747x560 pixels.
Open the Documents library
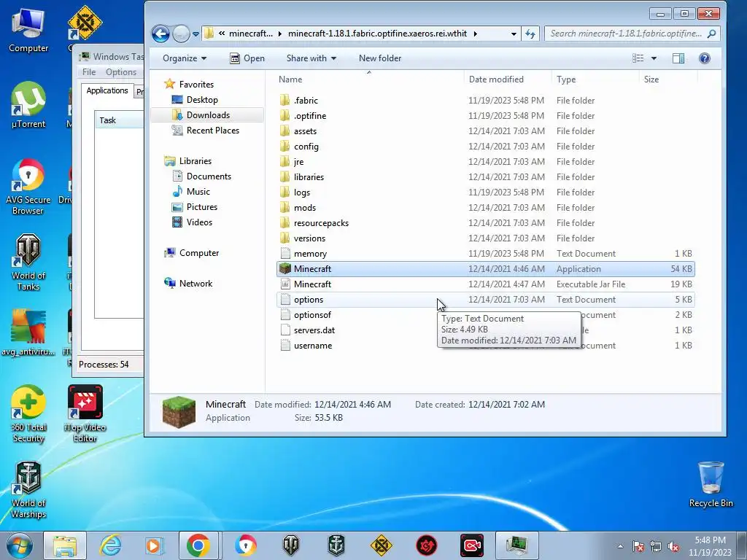[x=209, y=176]
